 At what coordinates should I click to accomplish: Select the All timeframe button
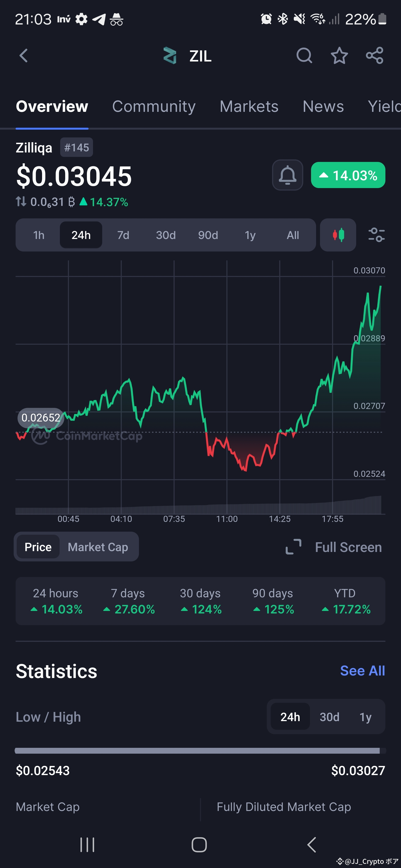[293, 235]
